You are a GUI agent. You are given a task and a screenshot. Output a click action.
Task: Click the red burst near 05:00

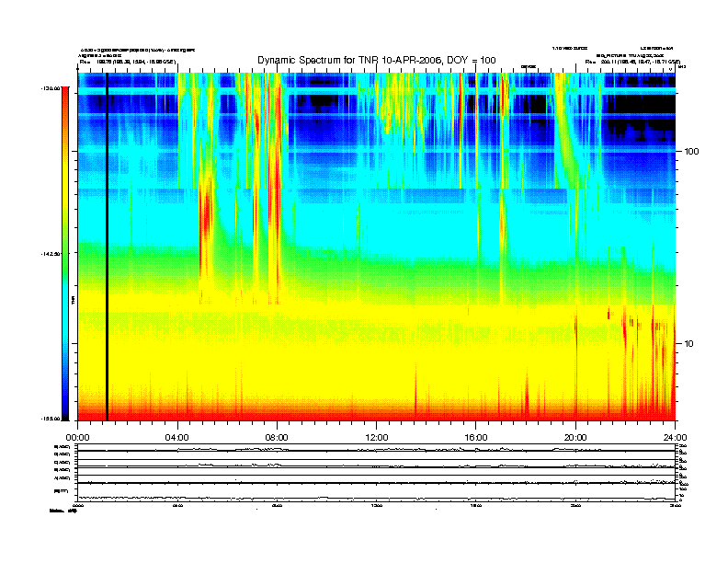pos(206,227)
